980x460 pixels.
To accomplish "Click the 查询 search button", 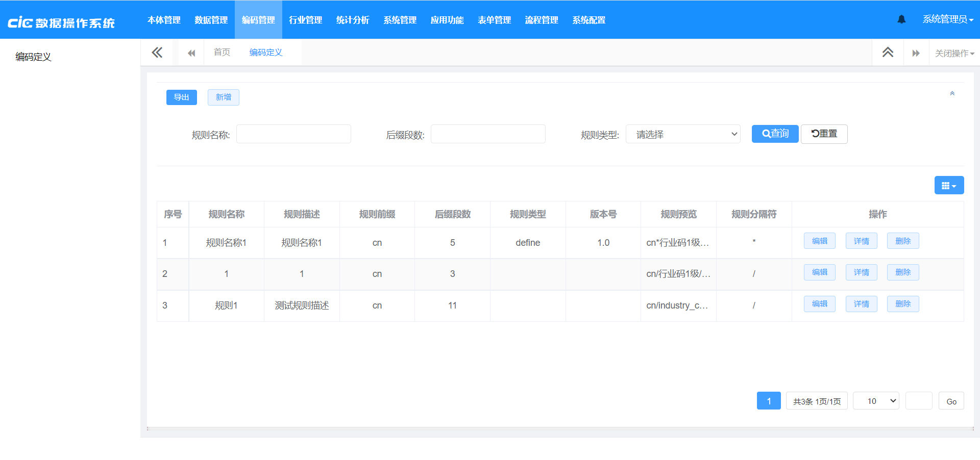I will pyautogui.click(x=775, y=134).
